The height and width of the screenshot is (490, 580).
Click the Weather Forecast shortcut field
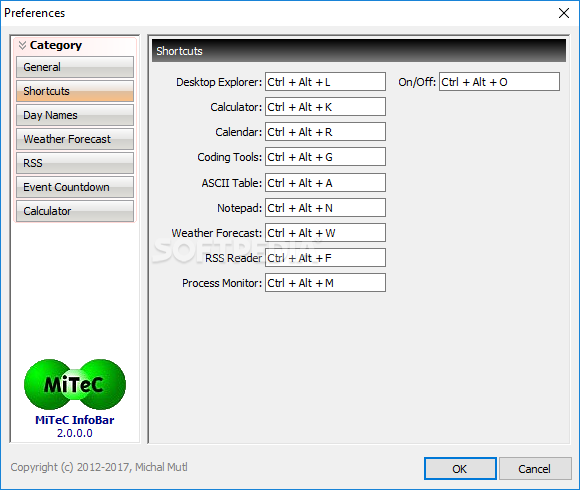point(325,233)
